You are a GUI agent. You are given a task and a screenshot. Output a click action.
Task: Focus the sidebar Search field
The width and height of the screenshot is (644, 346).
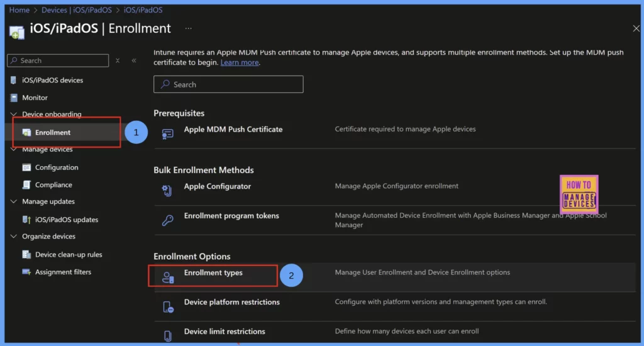(x=58, y=60)
